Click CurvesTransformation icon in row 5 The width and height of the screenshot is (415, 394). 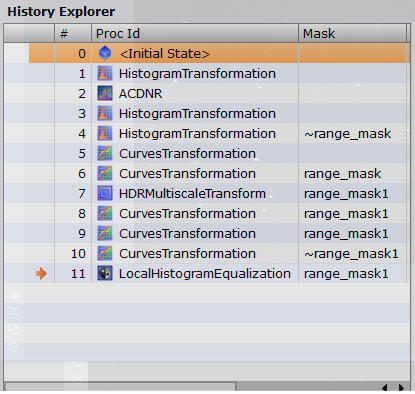(x=105, y=153)
